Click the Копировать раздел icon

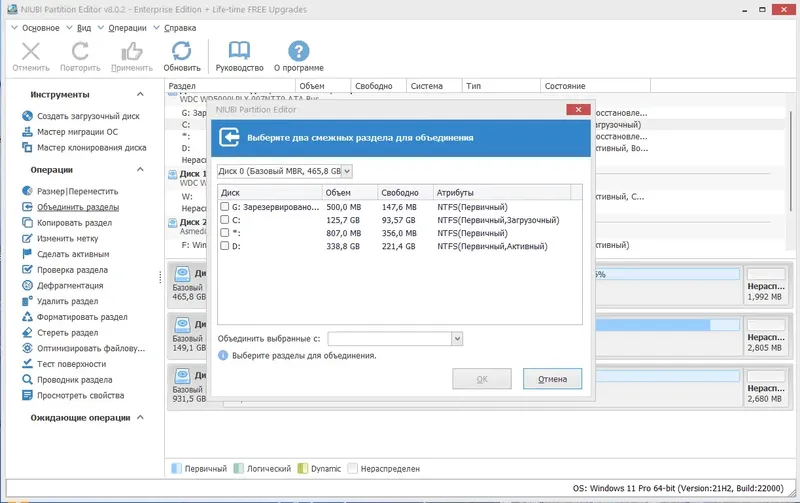pos(27,222)
